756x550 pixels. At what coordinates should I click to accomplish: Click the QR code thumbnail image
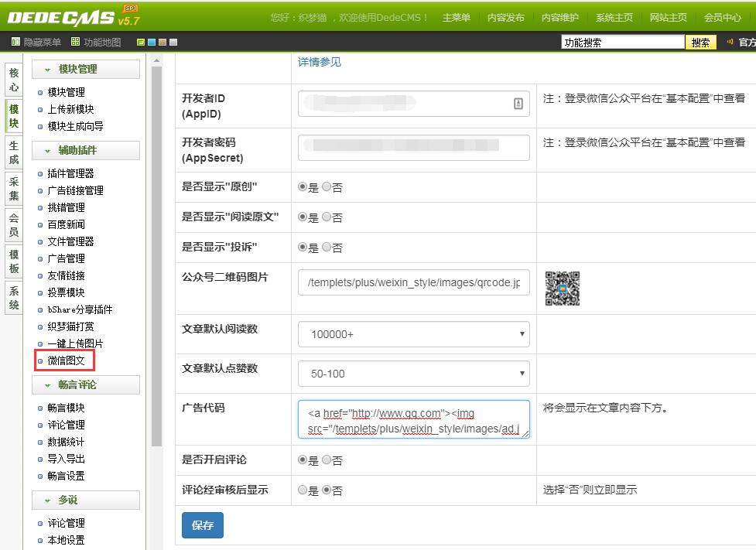(563, 288)
